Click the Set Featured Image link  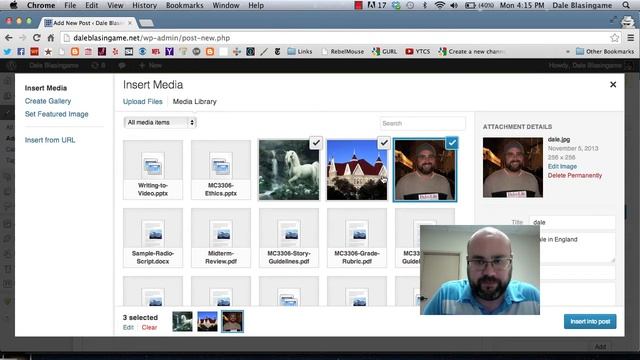(x=56, y=114)
